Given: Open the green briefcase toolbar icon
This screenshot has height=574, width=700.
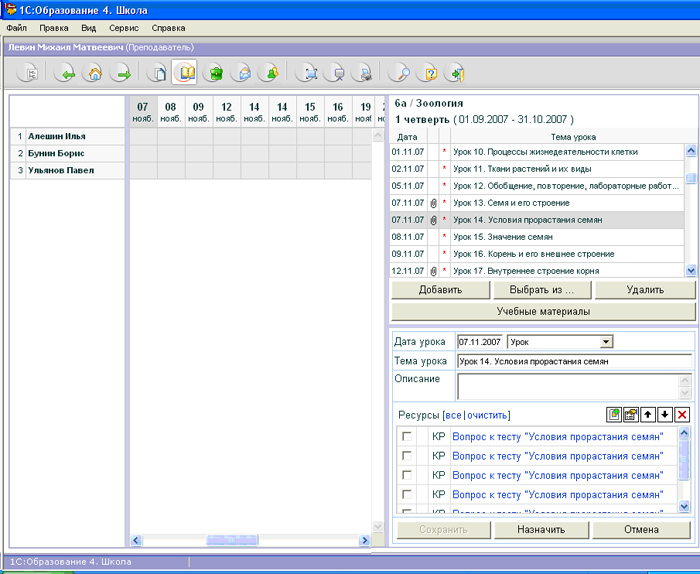Looking at the screenshot, I should (x=214, y=73).
